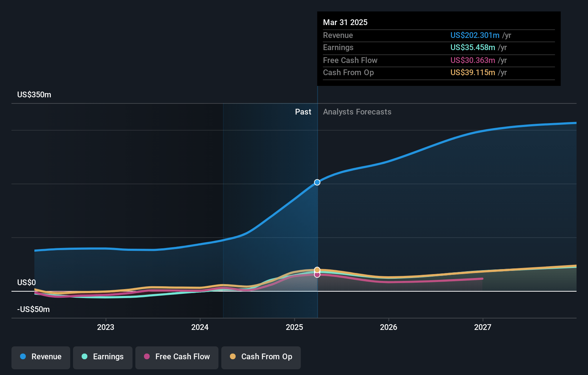Image resolution: width=588 pixels, height=375 pixels.
Task: Click the pink Free Cash Flow data point
Action: (x=317, y=275)
